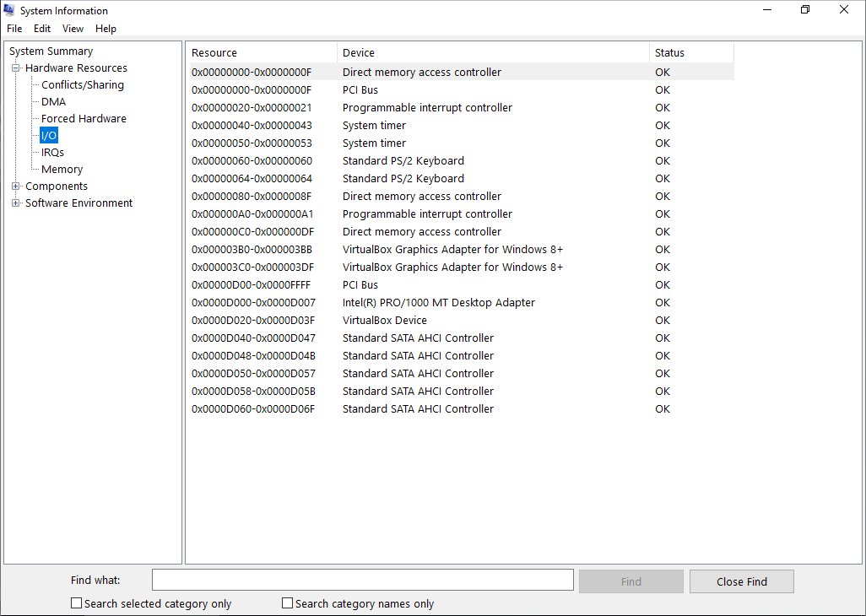Open the Help menu

click(106, 29)
